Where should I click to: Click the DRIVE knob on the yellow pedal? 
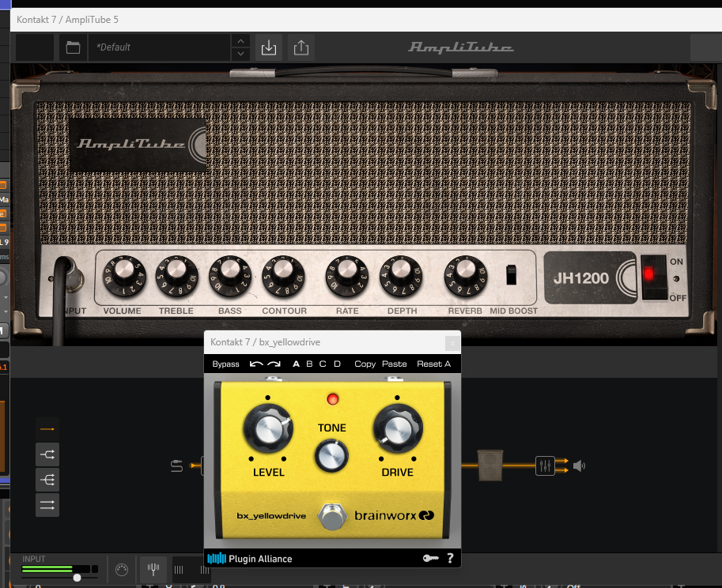[398, 429]
